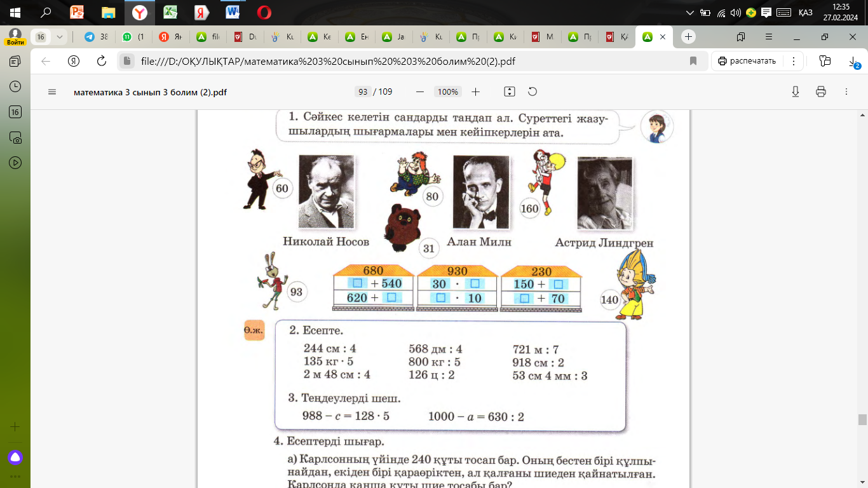Image resolution: width=868 pixels, height=488 pixels.
Task: Click the text 'Николай Носов'
Action: pos(326,241)
